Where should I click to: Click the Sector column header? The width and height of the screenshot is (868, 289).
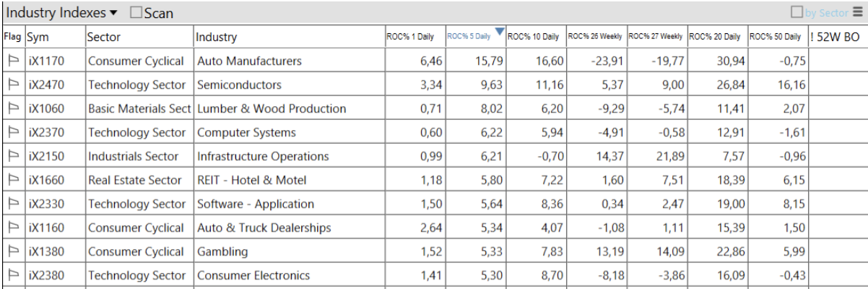(x=104, y=37)
